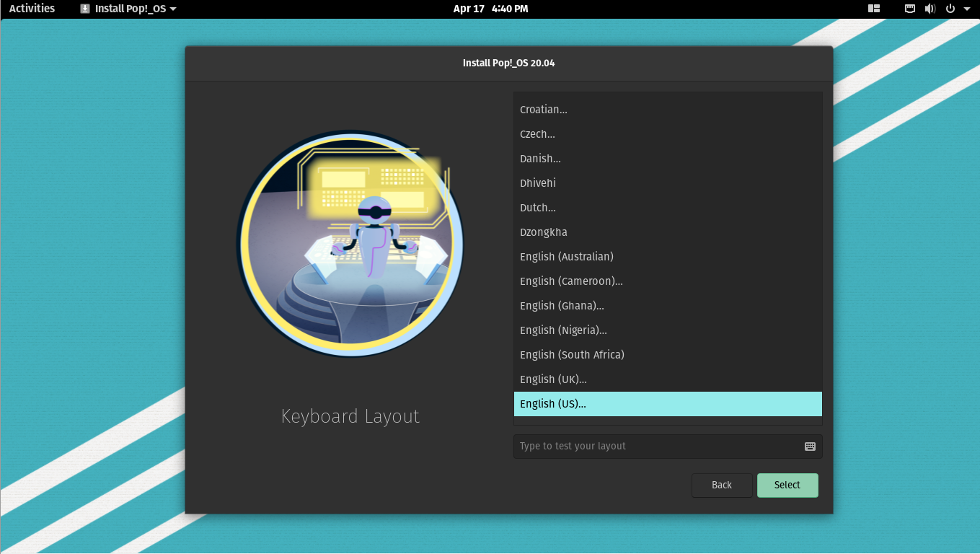Click the power icon in the top bar
Image resolution: width=980 pixels, height=554 pixels.
coord(950,9)
